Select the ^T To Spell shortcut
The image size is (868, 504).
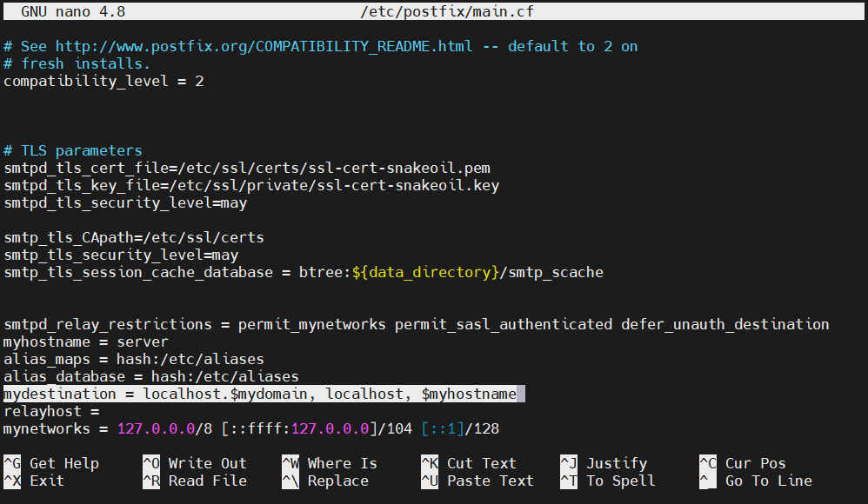coord(608,481)
